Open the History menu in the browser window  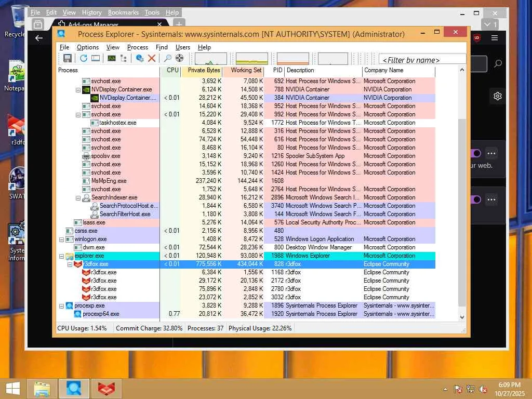pos(91,12)
